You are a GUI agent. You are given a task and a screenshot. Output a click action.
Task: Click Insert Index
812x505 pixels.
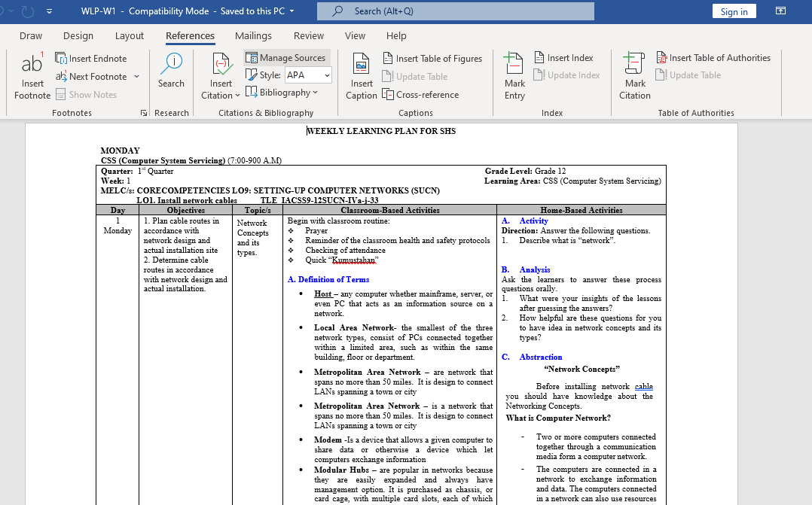pos(563,57)
